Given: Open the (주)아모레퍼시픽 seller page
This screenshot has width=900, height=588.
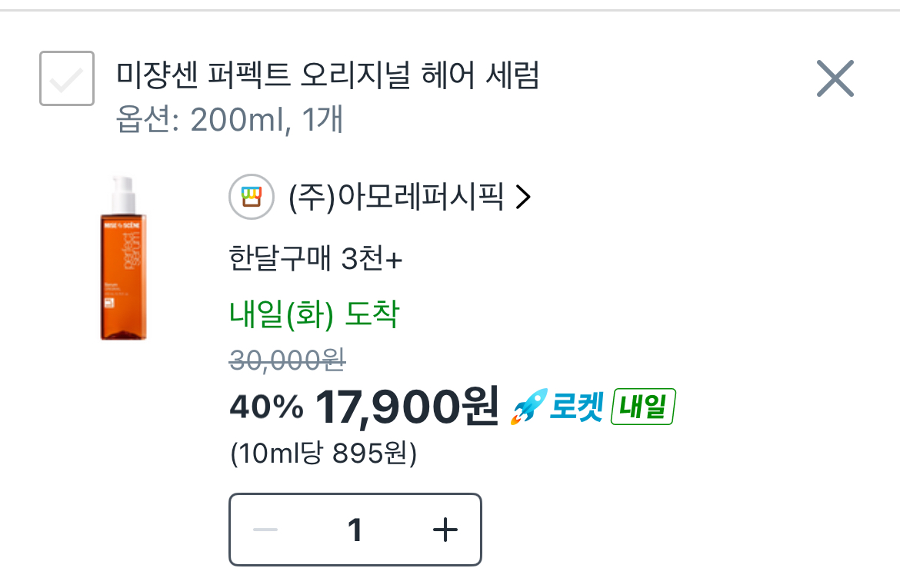Looking at the screenshot, I should 395,198.
